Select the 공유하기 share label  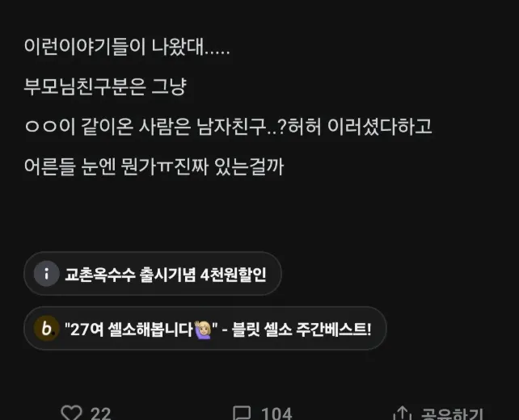coord(452,414)
